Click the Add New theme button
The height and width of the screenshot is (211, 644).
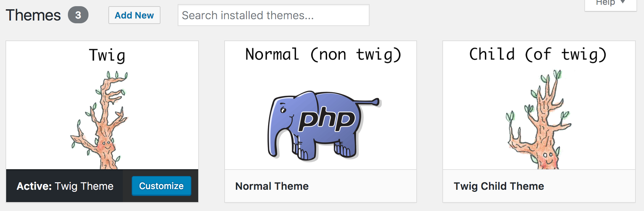pyautogui.click(x=134, y=15)
